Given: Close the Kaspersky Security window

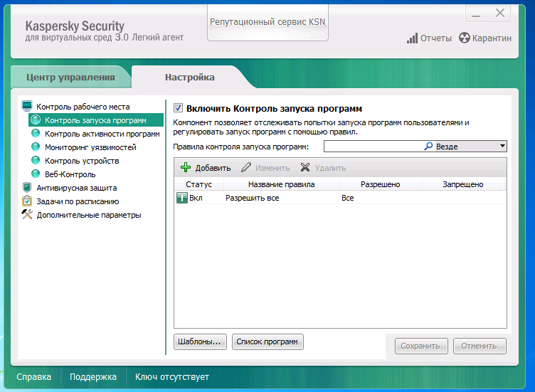Looking at the screenshot, I should tap(500, 14).
